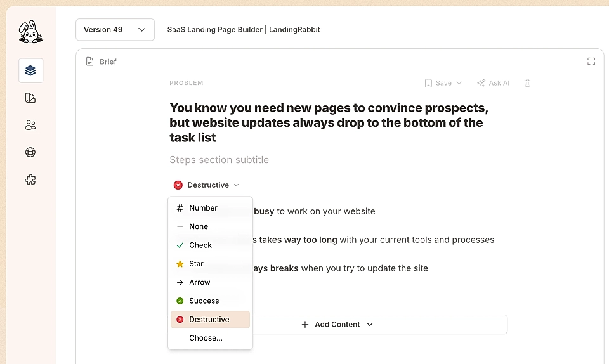Image resolution: width=609 pixels, height=364 pixels.
Task: Click the page title SaaS Landing Page Builder
Action: click(x=244, y=30)
